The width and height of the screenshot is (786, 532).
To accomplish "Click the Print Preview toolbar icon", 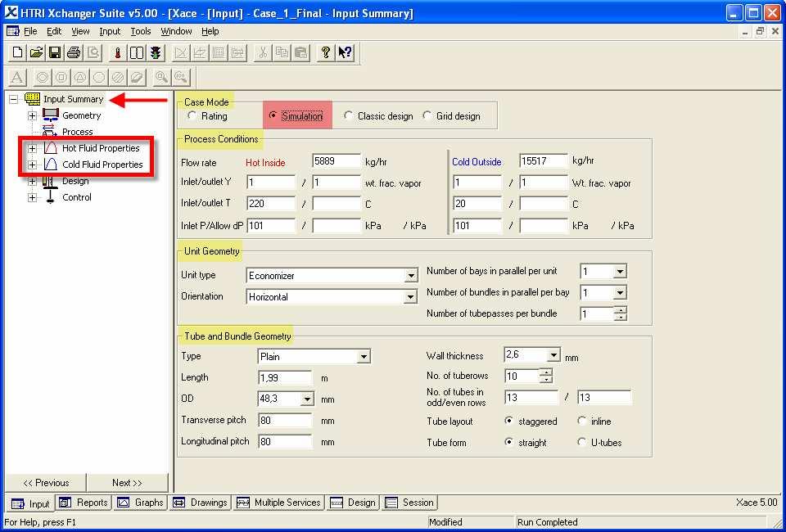I will (x=93, y=52).
